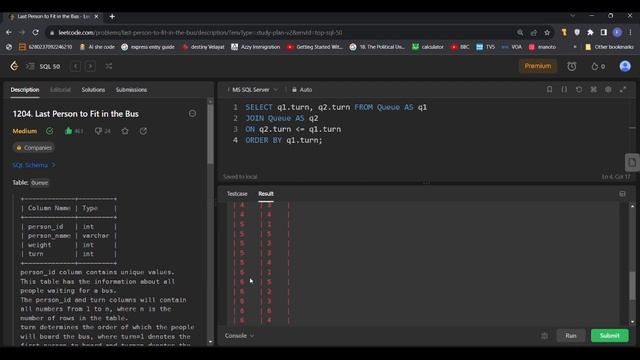The height and width of the screenshot is (360, 640).
Task: Open the SQL 50 study plan link
Action: [50, 66]
